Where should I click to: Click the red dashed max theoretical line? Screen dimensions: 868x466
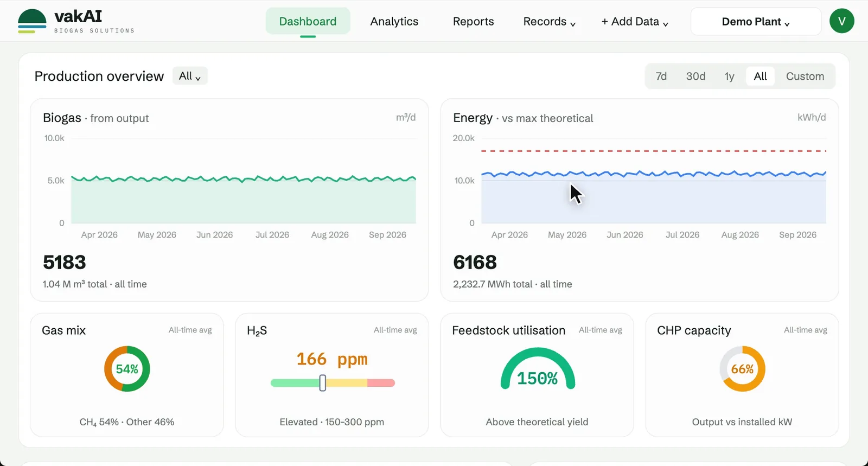pos(654,151)
